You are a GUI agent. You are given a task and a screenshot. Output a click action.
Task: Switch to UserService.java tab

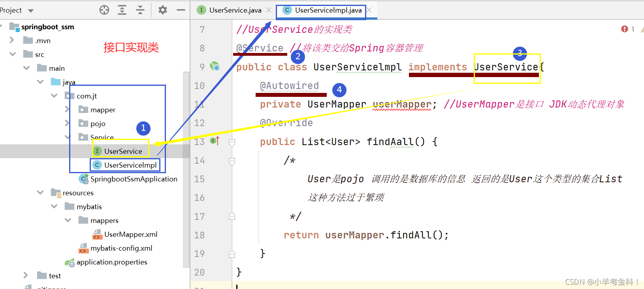pos(235,10)
